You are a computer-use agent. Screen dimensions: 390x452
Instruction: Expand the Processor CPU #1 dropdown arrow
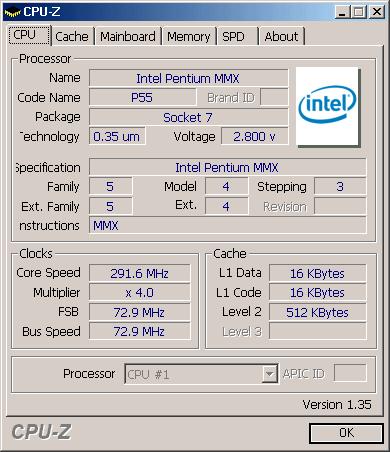(x=270, y=374)
